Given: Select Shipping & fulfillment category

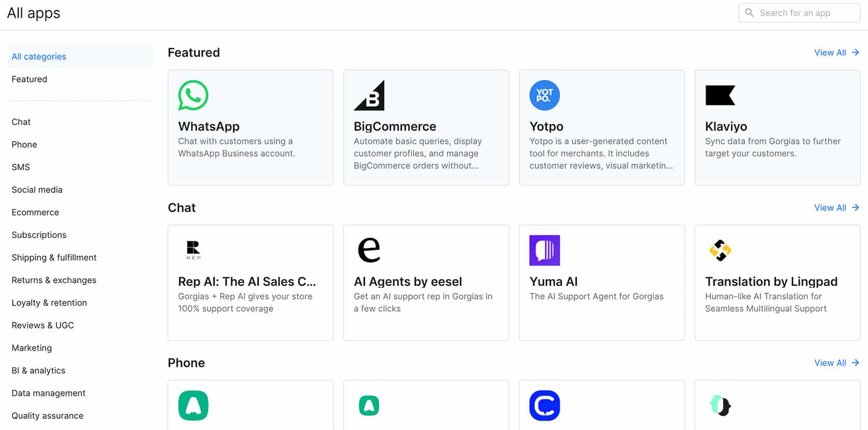Looking at the screenshot, I should pos(54,258).
